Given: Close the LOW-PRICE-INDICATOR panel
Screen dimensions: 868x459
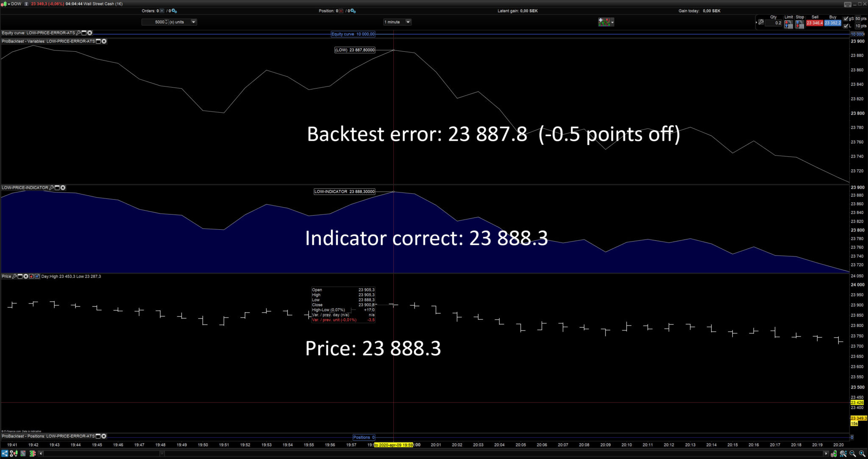Looking at the screenshot, I should [x=63, y=188].
